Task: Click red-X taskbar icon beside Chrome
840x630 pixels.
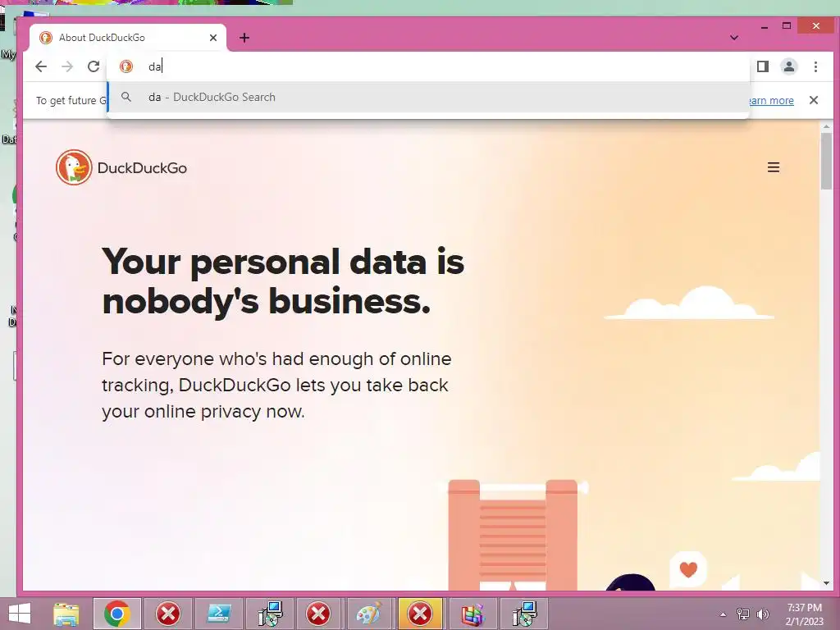Action: click(x=168, y=614)
